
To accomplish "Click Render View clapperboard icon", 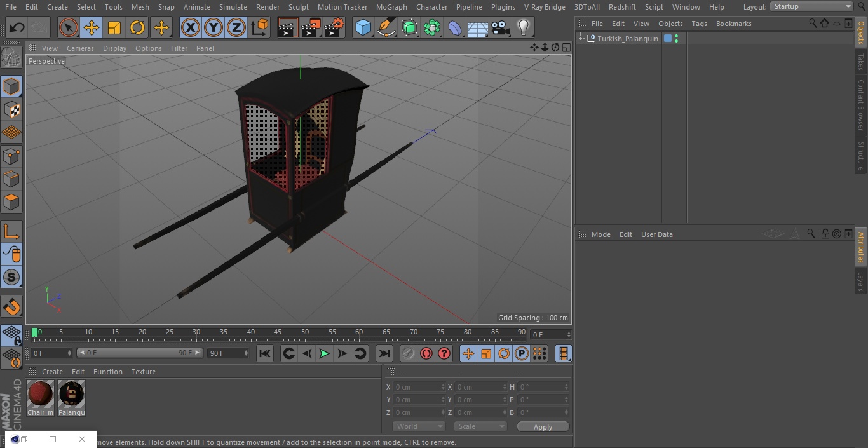I will pos(288,28).
